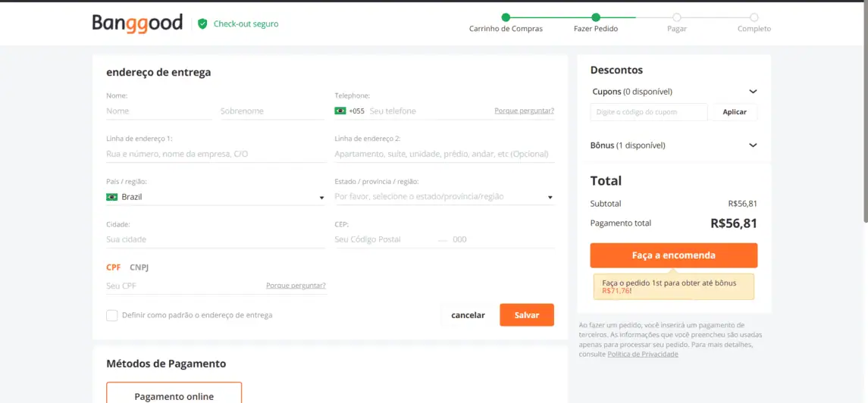Click the R$56,81 Pagamento total amount
This screenshot has height=403, width=868.
734,223
